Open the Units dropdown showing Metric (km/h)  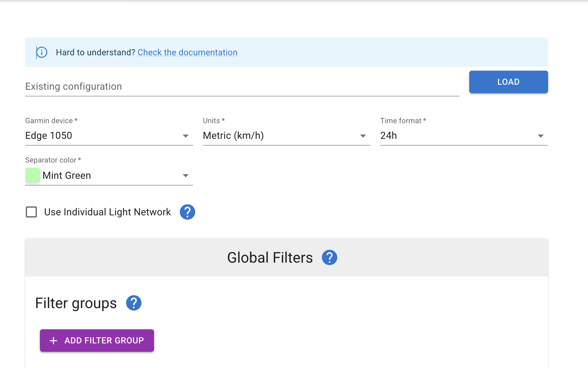coord(280,136)
